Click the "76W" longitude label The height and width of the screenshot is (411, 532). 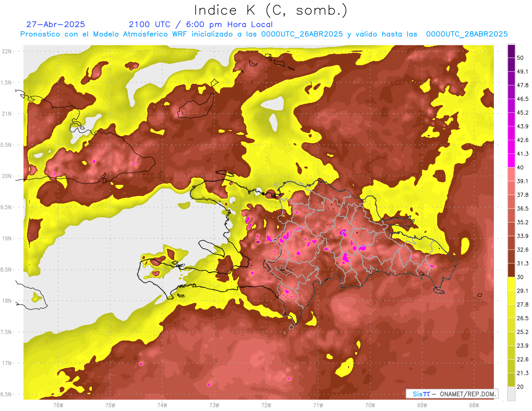tap(58, 405)
